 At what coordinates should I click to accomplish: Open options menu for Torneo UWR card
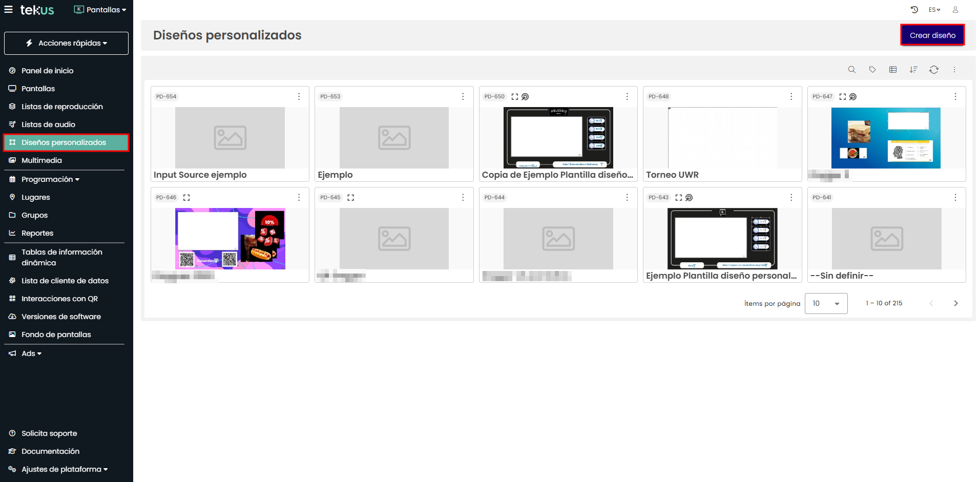[x=791, y=96]
